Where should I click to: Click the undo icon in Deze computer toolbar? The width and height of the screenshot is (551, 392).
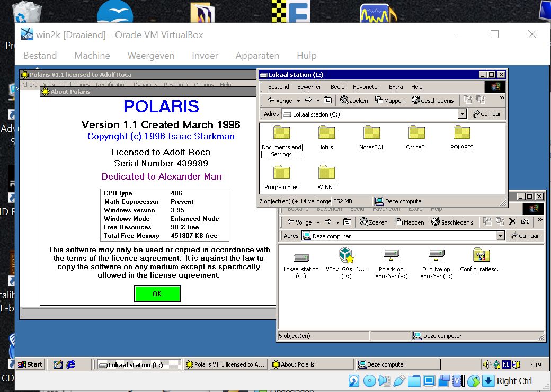coord(526,221)
